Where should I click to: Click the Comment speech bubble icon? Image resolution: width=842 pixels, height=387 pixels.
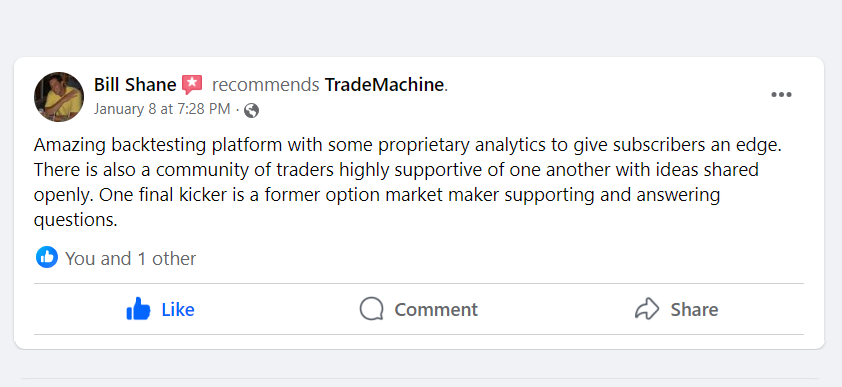click(x=372, y=309)
